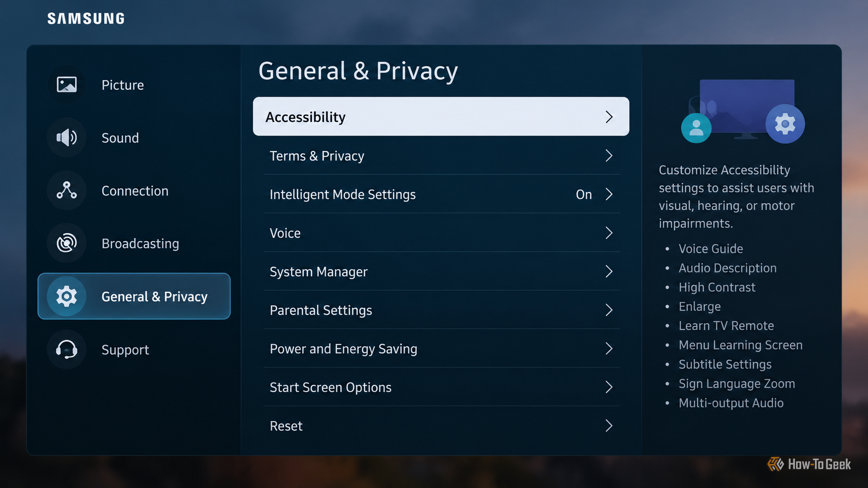Select the General & Privacy label in the sidebar
The height and width of the screenshot is (488, 868).
point(154,296)
